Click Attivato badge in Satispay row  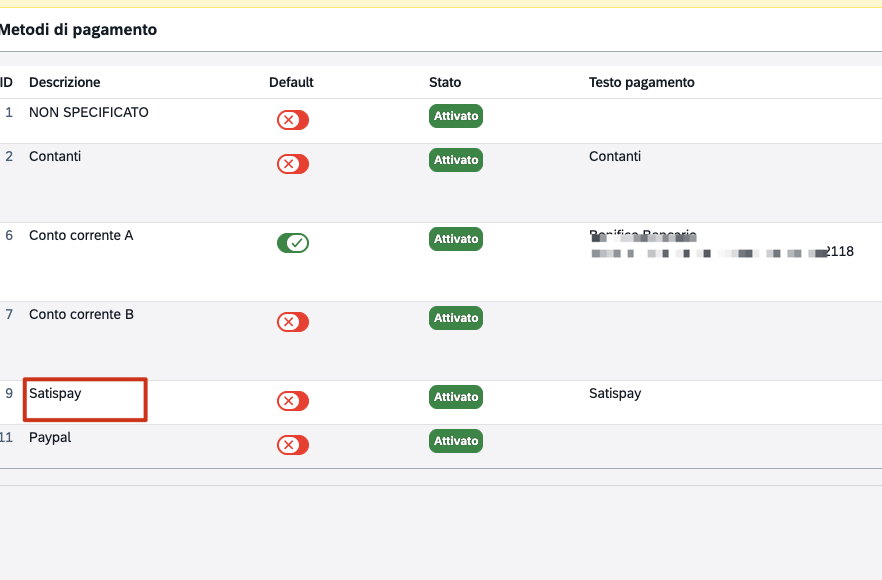click(456, 397)
